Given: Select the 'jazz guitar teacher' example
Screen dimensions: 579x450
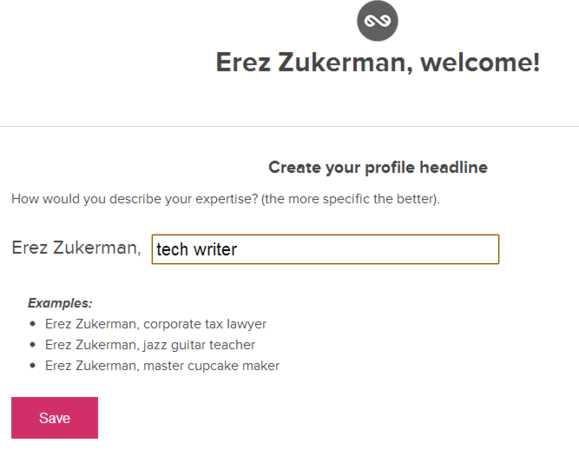Looking at the screenshot, I should pyautogui.click(x=150, y=345).
